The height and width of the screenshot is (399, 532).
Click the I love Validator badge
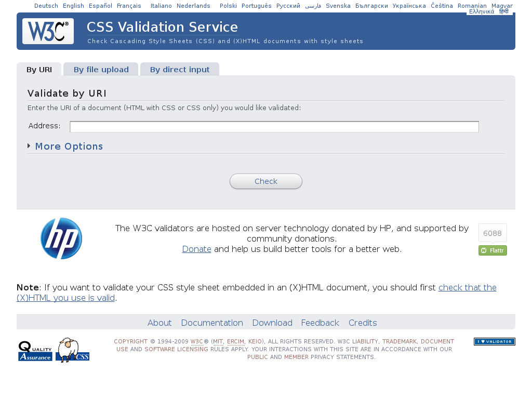click(x=495, y=342)
